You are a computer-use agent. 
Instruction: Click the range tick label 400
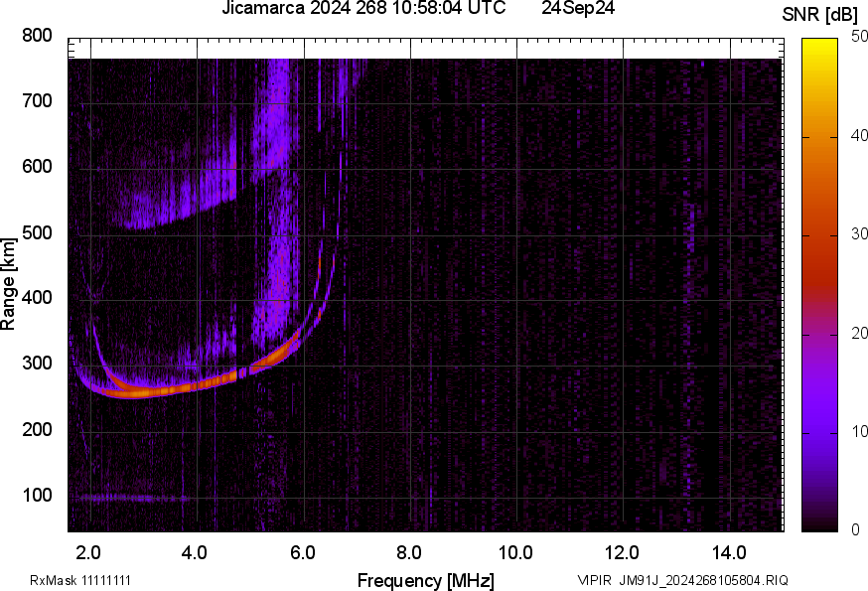(37, 298)
